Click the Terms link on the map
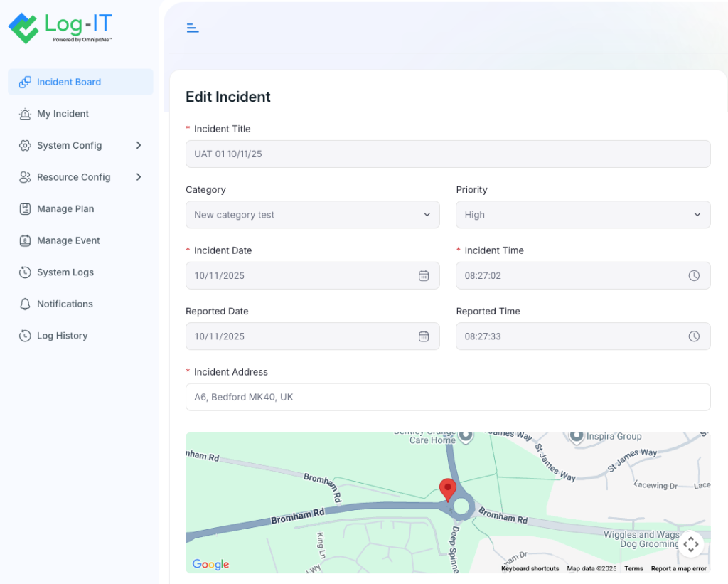 633,568
